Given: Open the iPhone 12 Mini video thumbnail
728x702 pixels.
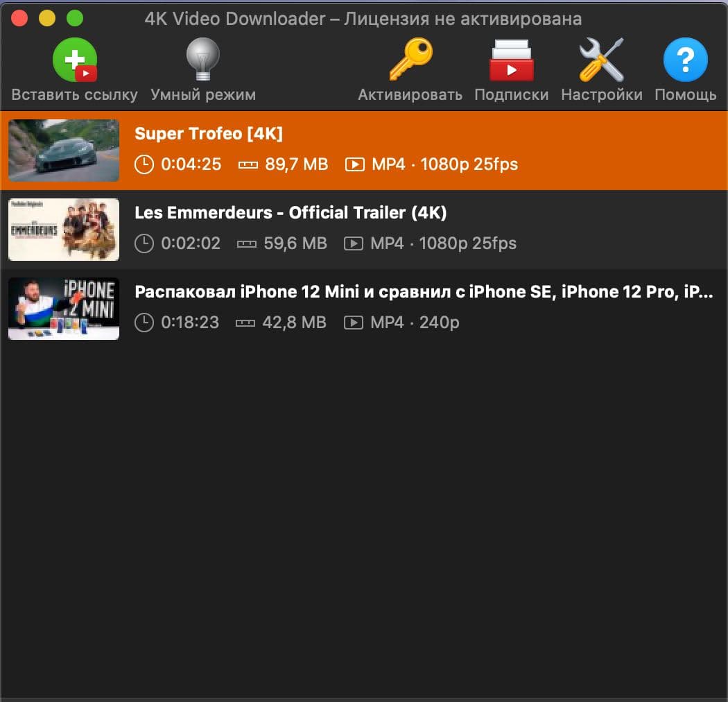Looking at the screenshot, I should coord(64,309).
